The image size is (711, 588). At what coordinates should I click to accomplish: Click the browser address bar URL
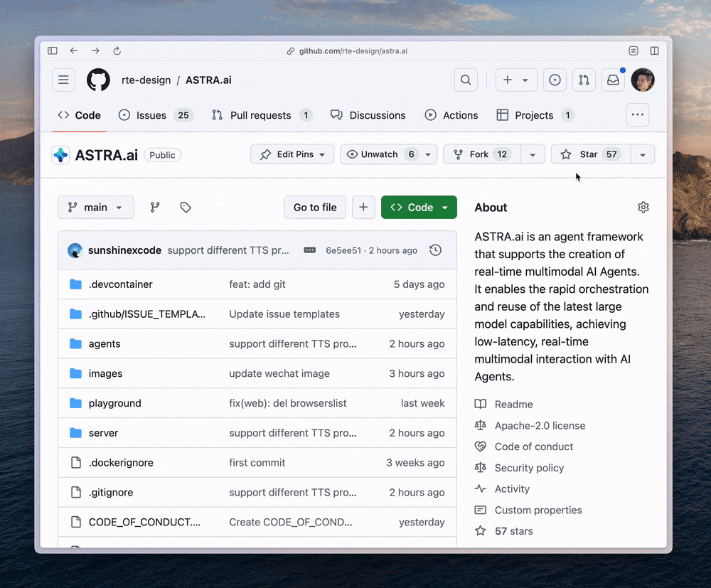[x=353, y=50]
